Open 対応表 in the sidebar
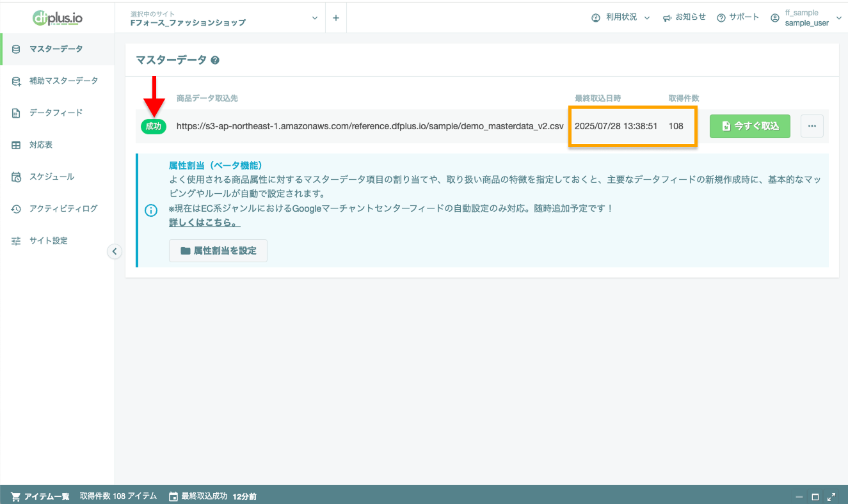This screenshot has width=848, height=504. tap(58, 145)
